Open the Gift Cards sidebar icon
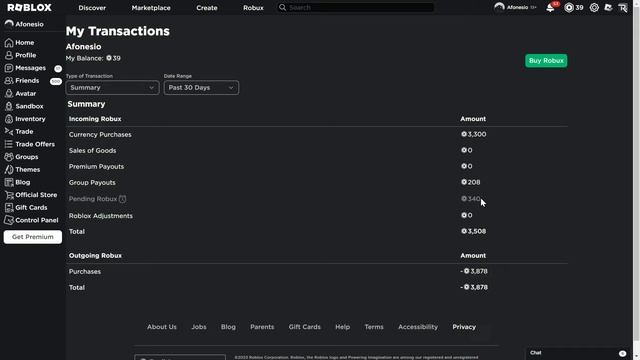Screen dimensions: 640x360 pos(9,207)
